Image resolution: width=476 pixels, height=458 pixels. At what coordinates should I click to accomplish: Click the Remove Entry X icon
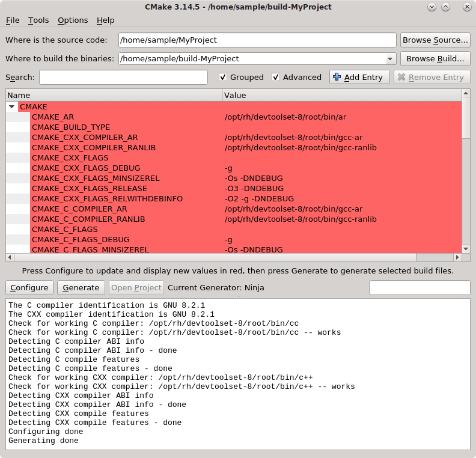click(401, 77)
